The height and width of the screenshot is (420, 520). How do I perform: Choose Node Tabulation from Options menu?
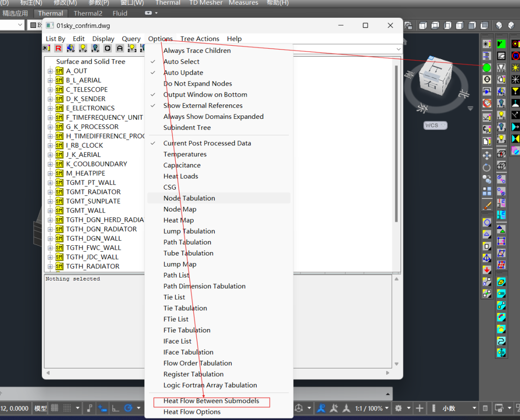[x=189, y=198]
